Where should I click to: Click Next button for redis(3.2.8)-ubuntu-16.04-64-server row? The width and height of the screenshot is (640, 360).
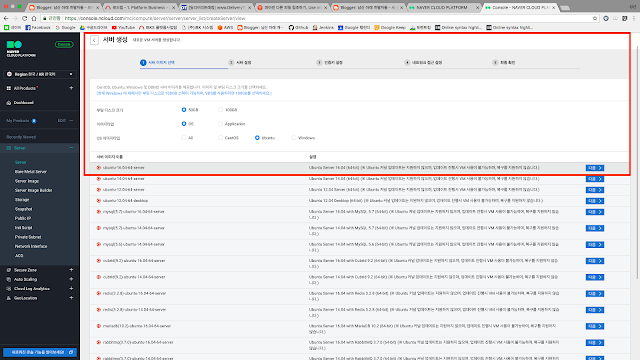pyautogui.click(x=595, y=294)
